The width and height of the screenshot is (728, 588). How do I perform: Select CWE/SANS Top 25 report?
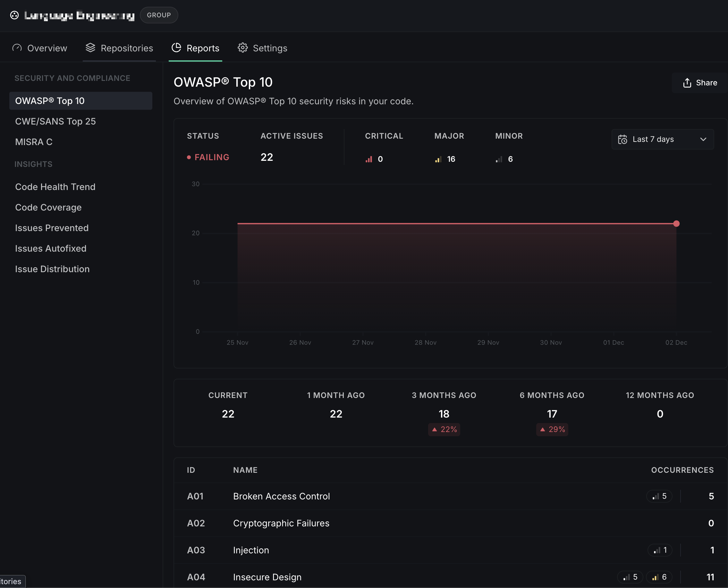pos(55,121)
